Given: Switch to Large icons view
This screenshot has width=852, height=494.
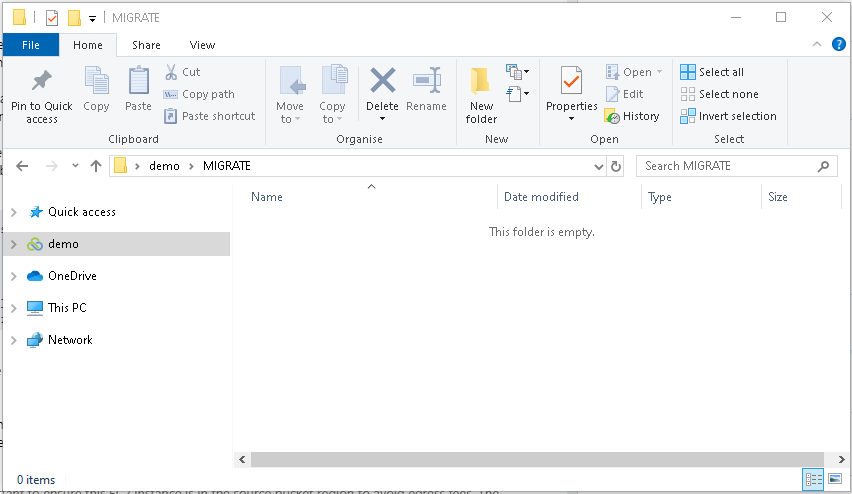Looking at the screenshot, I should tap(835, 479).
